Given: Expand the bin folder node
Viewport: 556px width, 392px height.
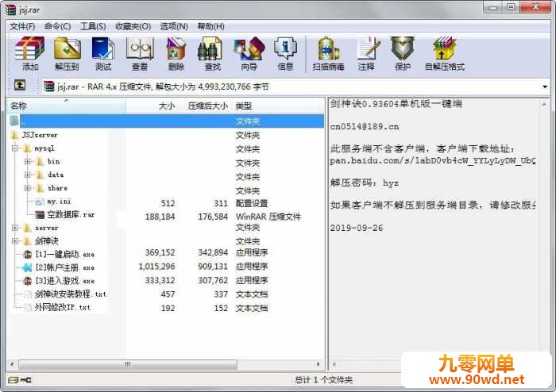Looking at the screenshot, I should 28,161.
